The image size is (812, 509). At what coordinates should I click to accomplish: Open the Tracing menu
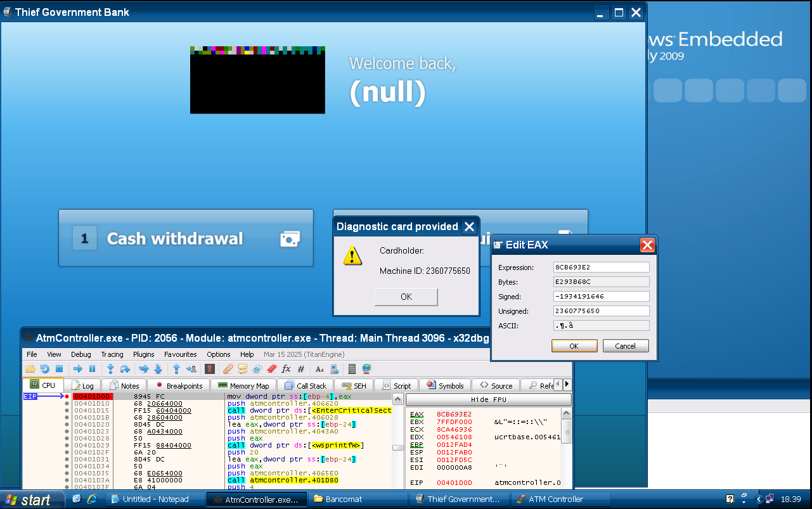(112, 354)
